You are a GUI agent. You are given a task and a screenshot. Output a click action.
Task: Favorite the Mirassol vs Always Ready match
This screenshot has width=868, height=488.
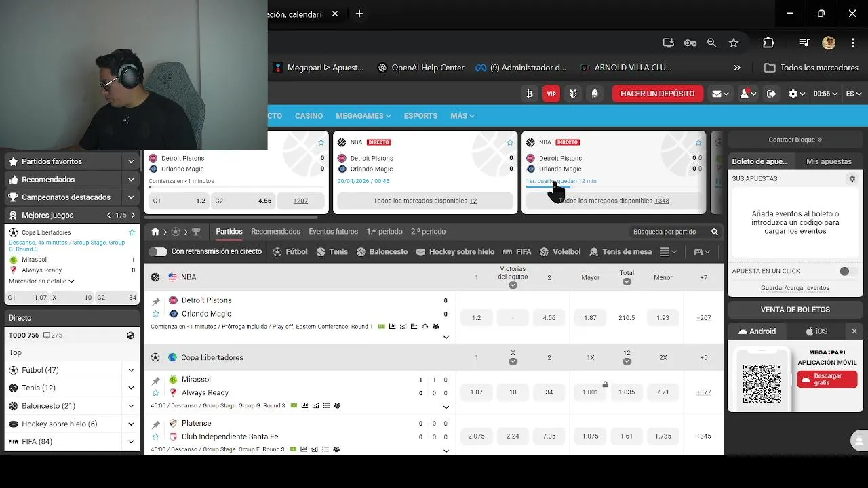[x=155, y=393]
